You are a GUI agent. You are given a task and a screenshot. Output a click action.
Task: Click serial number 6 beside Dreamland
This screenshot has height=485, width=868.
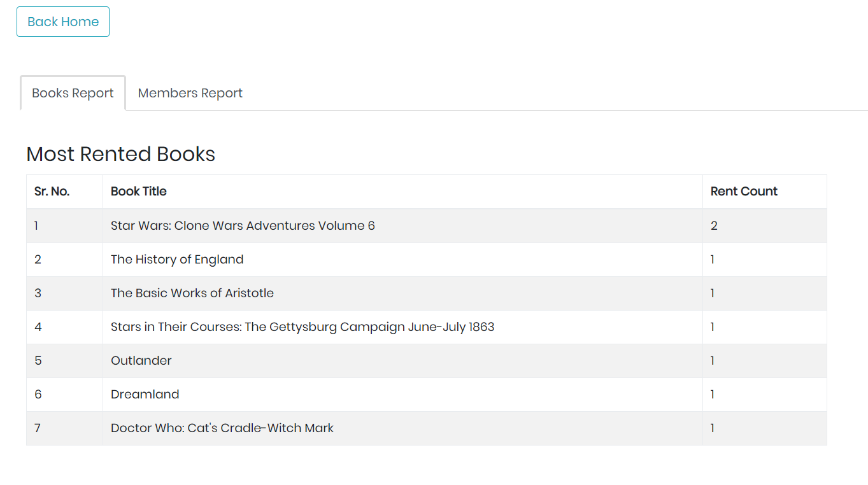click(x=38, y=394)
